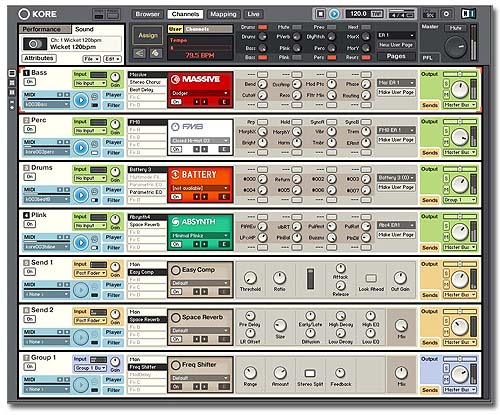Play the Plink channel MIDI clip
Image resolution: width=500 pixels, height=415 pixels.
coord(81,243)
